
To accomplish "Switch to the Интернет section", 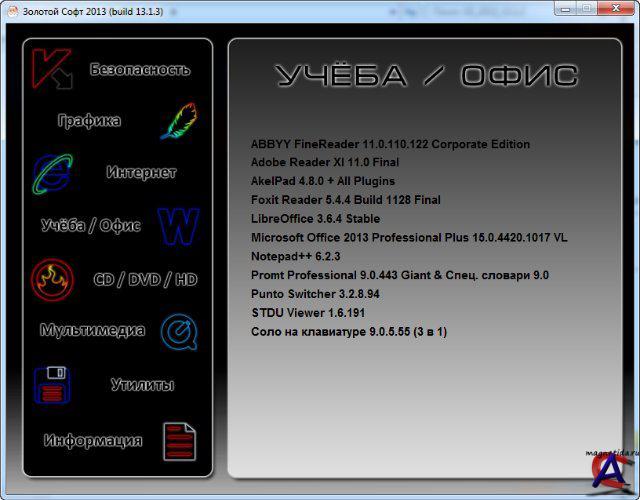I will pos(141,173).
